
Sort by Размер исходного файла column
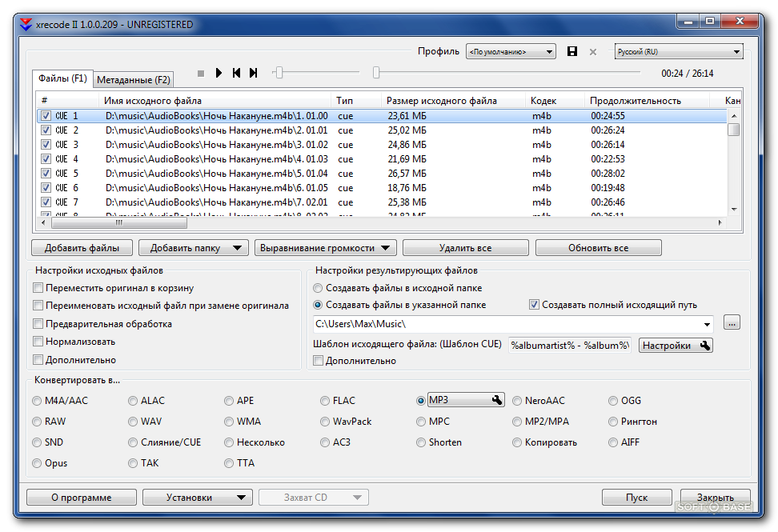[x=453, y=101]
